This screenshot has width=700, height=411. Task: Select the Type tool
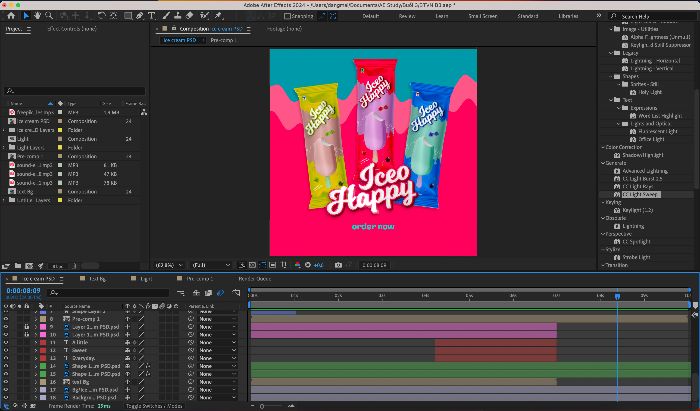151,16
